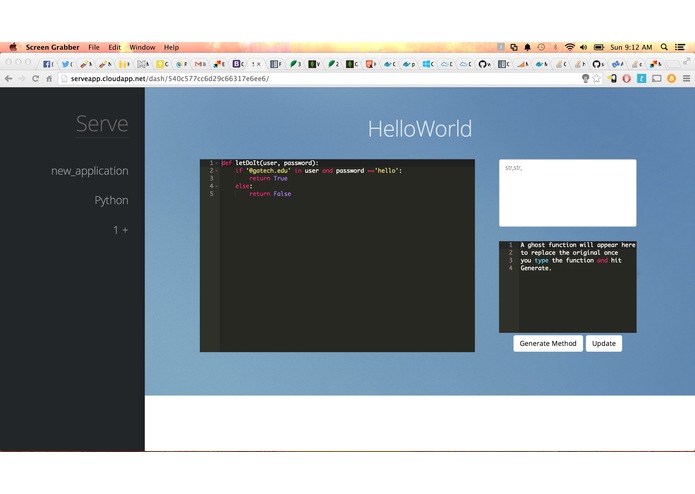Open the Screen Grabber menu
This screenshot has height=494, width=695.
click(52, 47)
